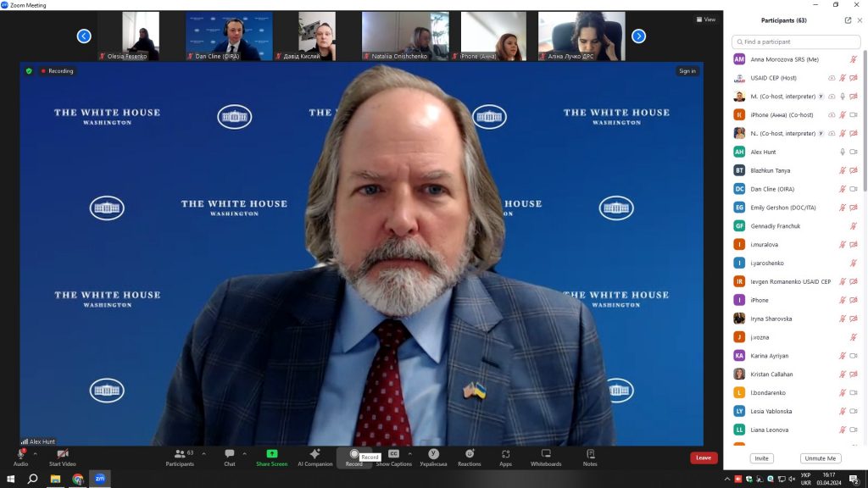
Task: Click the Unmute Me button
Action: tap(821, 458)
